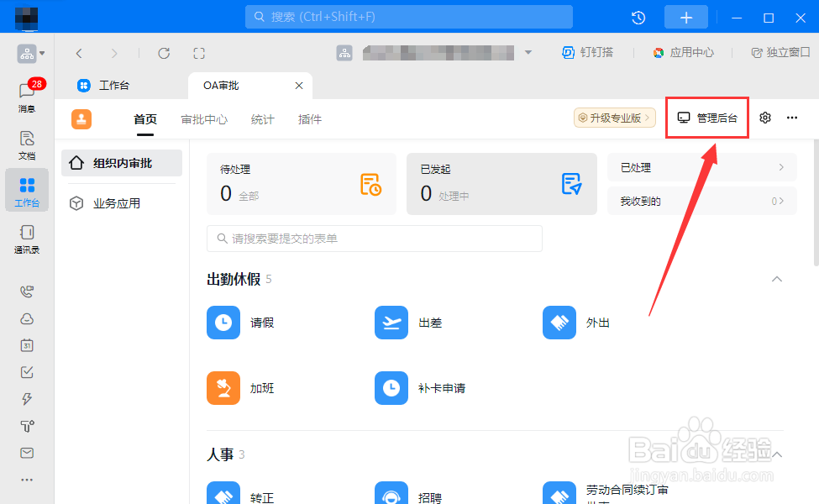
Task: Open the 待处理 pending card
Action: click(302, 183)
